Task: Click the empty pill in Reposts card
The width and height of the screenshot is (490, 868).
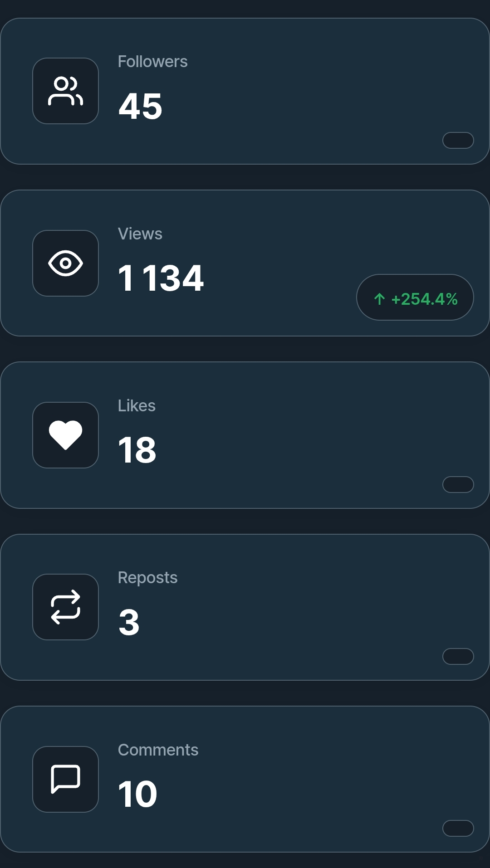Action: 458,656
